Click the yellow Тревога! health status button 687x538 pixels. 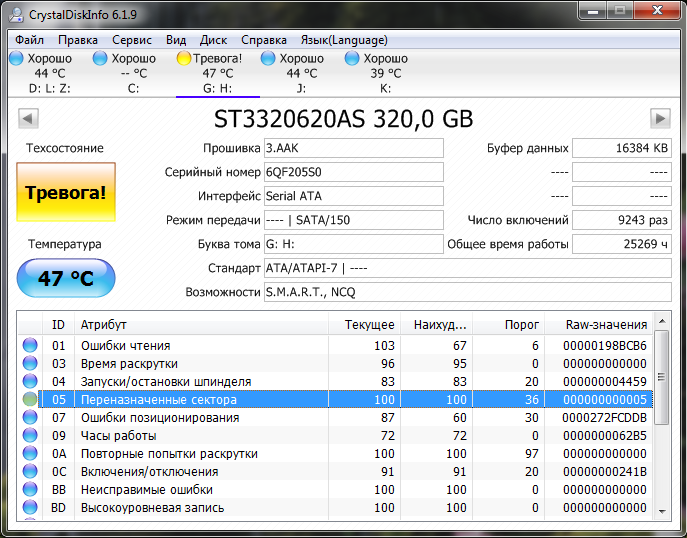pyautogui.click(x=66, y=192)
